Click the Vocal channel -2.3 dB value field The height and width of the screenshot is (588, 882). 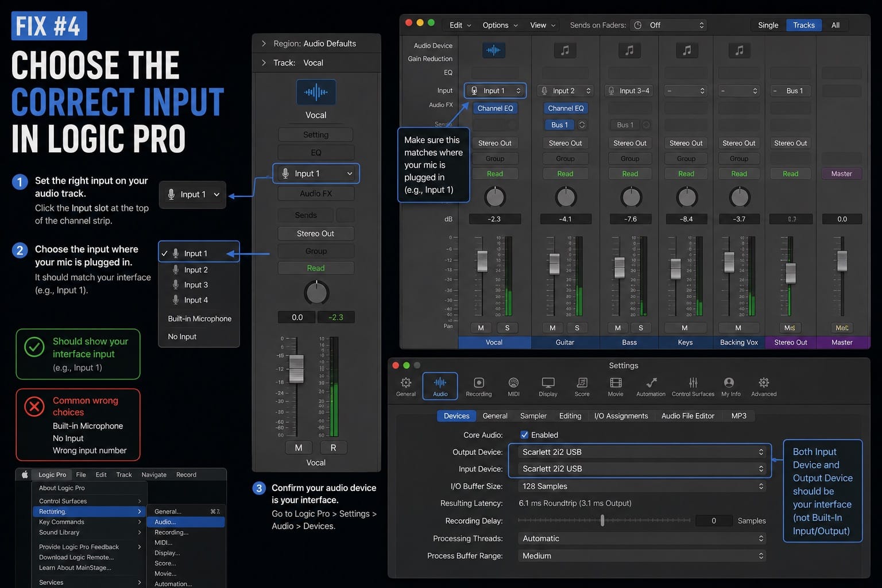[x=494, y=219]
